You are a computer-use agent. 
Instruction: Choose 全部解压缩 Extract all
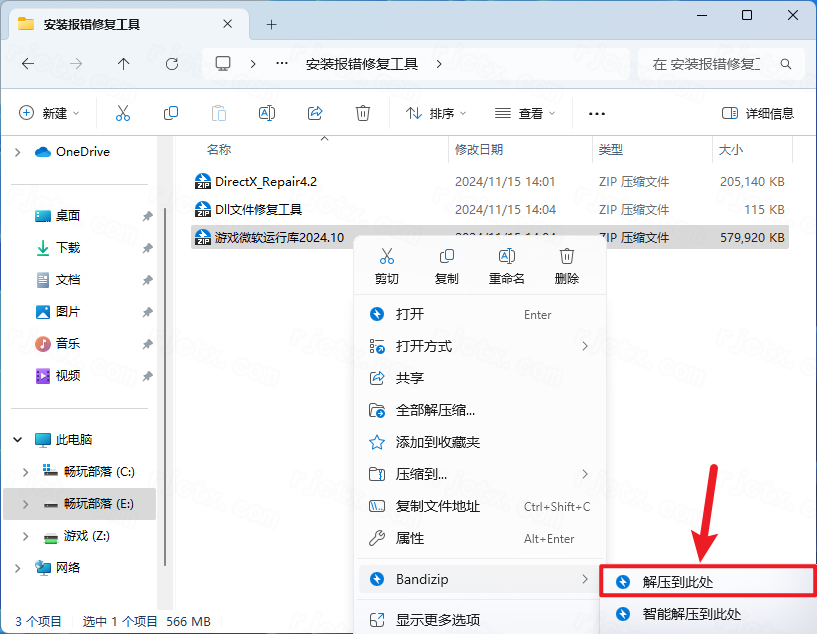[x=480, y=411]
